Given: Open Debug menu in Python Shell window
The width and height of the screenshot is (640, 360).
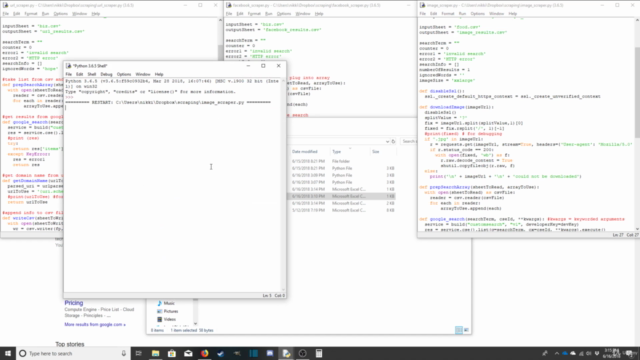Looking at the screenshot, I should point(106,74).
